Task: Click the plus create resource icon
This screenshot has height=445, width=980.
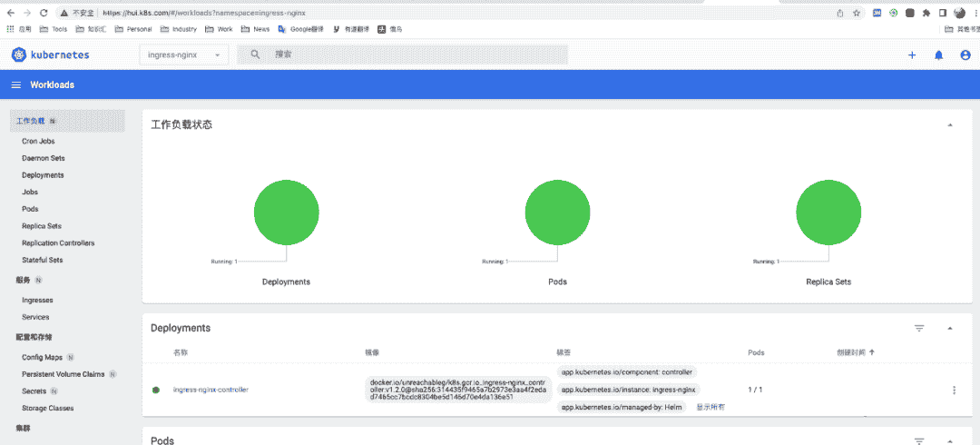Action: 912,55
